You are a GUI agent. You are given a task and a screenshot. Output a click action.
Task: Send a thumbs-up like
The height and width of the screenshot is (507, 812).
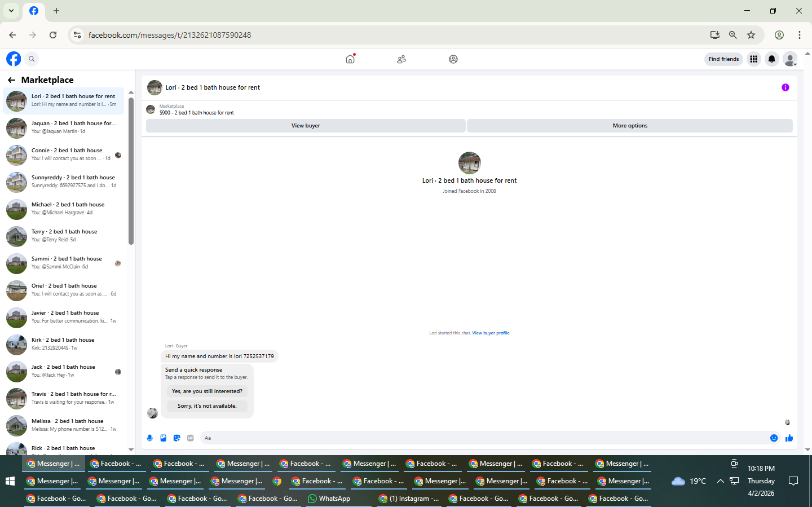[789, 438]
